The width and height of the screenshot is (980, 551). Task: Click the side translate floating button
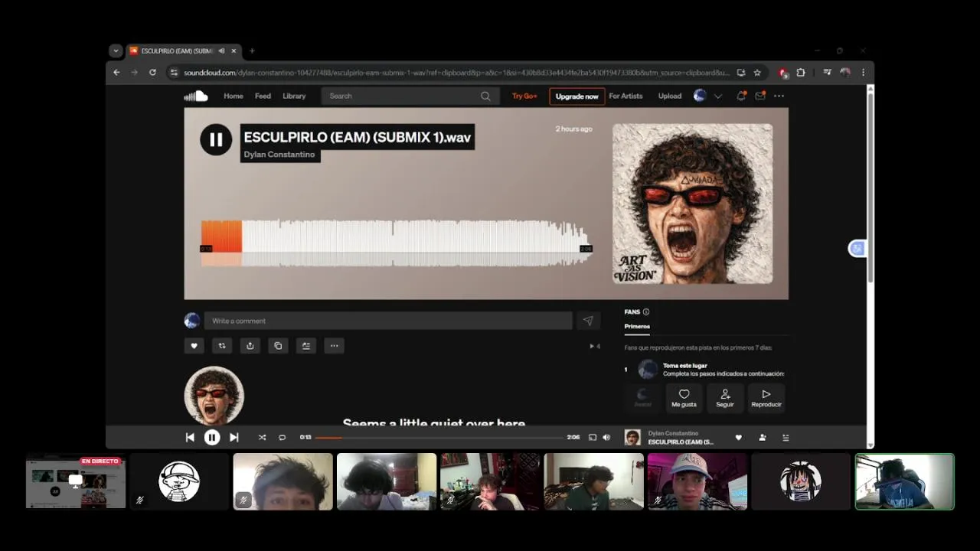(x=857, y=248)
